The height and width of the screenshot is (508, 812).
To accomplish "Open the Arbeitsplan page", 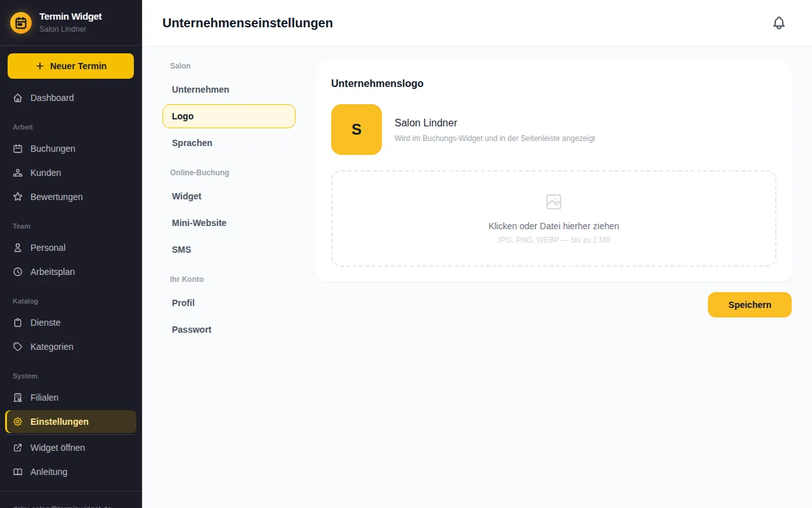I will [70, 272].
